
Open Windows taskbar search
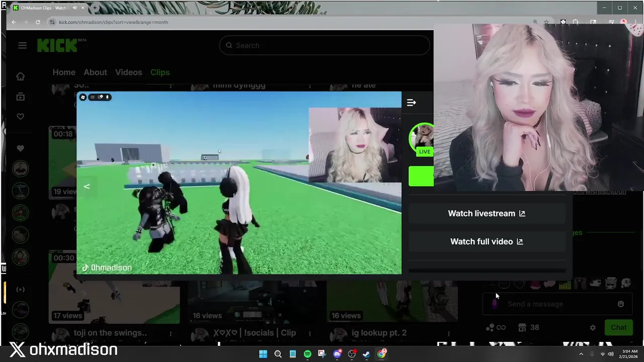coord(278,354)
